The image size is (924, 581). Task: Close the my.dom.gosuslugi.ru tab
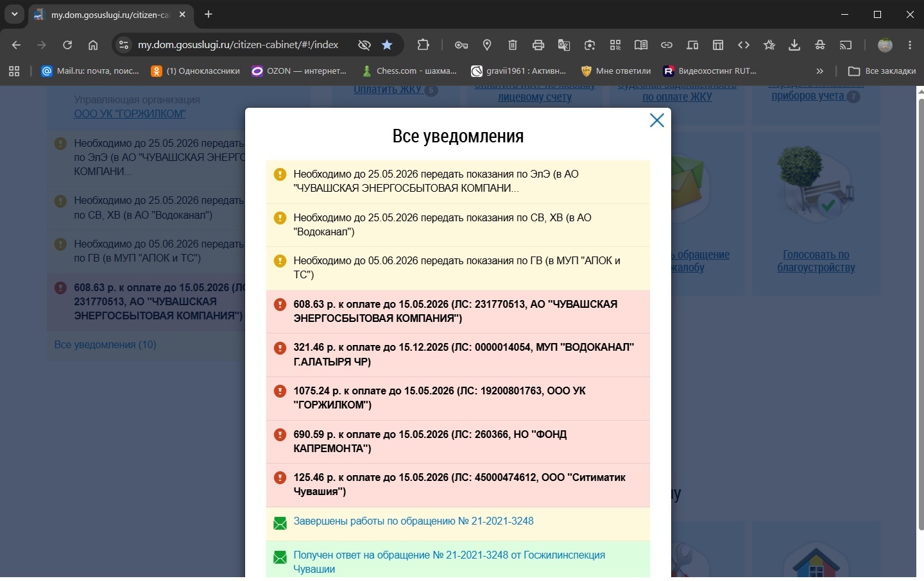click(182, 14)
